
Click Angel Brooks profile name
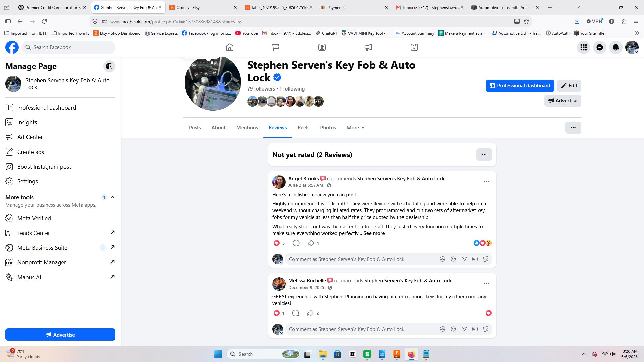click(x=304, y=179)
